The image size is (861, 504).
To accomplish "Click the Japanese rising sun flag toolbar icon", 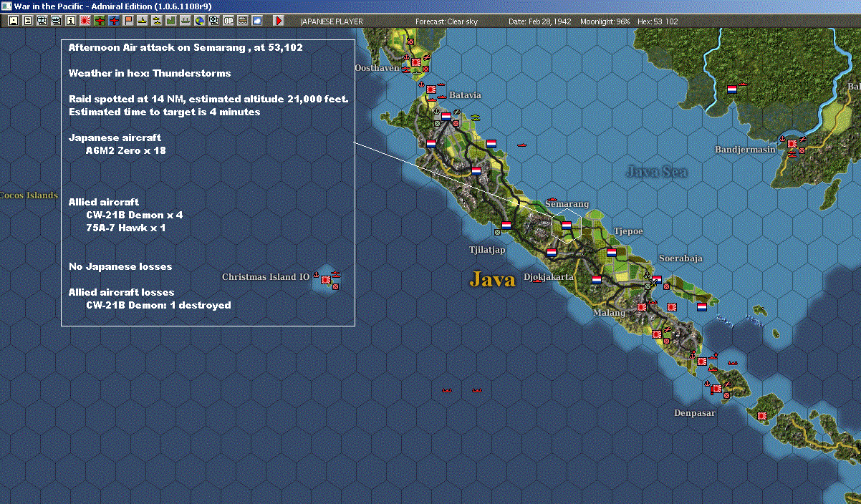I will [x=85, y=21].
